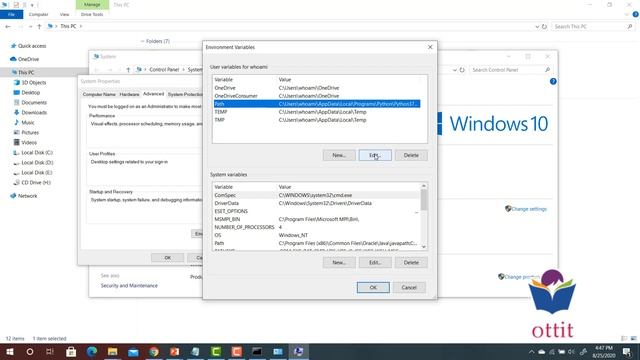Launch Microsoft Edge from taskbar
The height and width of the screenshot is (360, 640).
pos(92,351)
